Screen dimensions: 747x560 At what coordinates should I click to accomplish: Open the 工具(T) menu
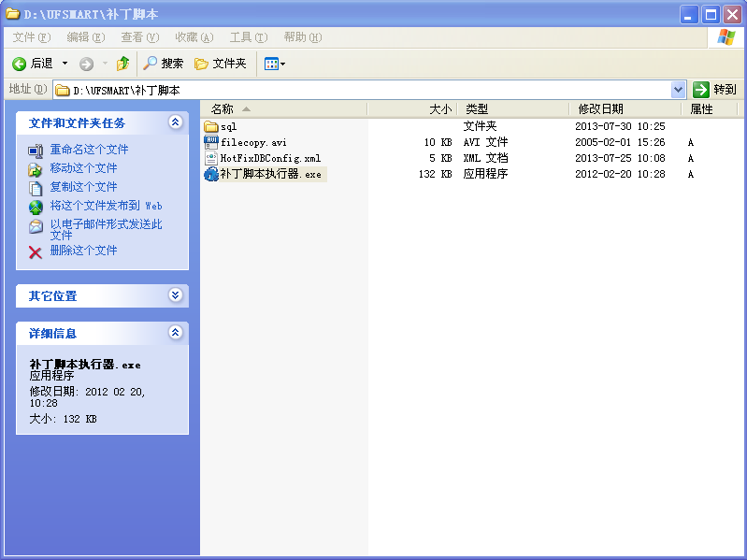coord(249,37)
